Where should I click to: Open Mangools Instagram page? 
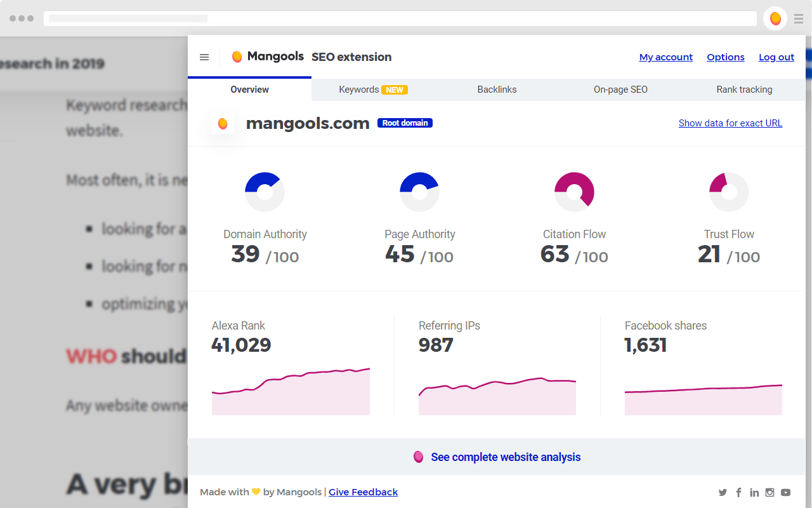pyautogui.click(x=769, y=492)
